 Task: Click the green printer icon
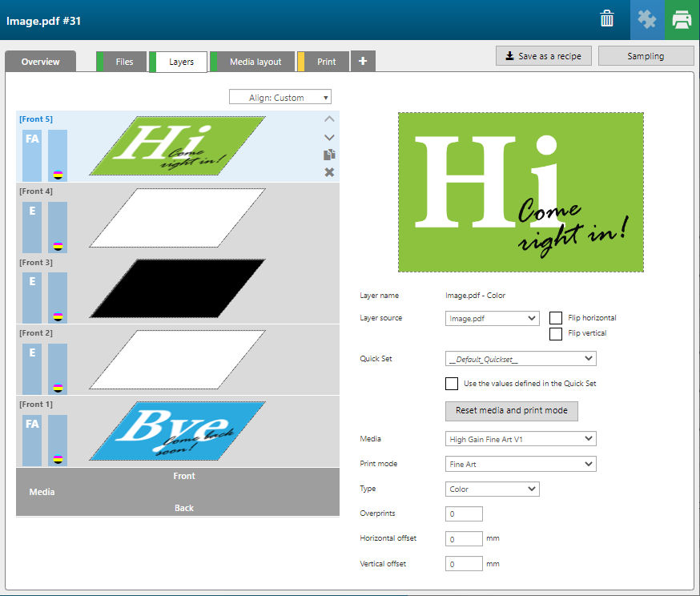tap(682, 19)
